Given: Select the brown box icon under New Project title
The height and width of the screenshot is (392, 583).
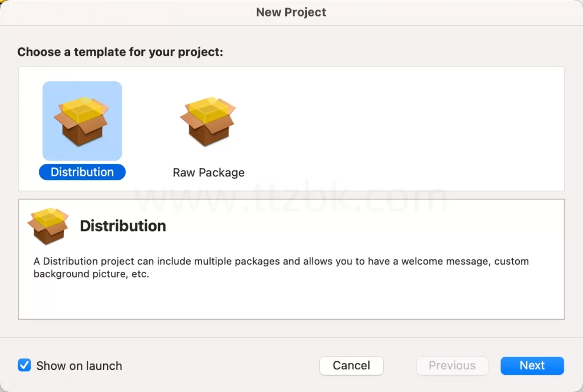Looking at the screenshot, I should [82, 122].
